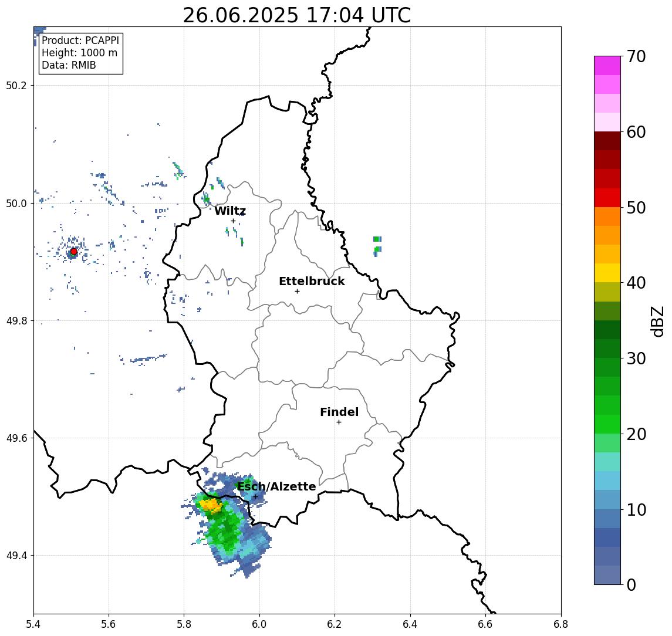Screen dimensions: 672x636
Task: Click the orange colorbar swatch below 50
Action: point(607,216)
